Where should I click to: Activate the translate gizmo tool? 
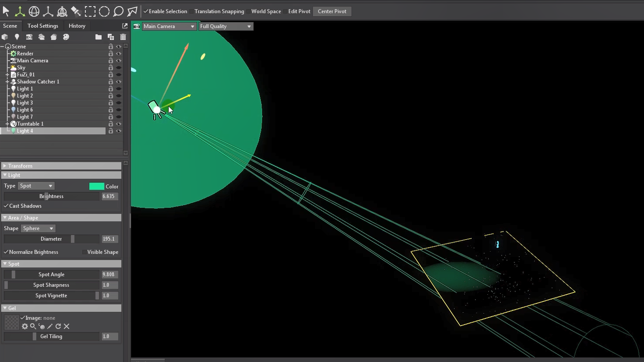[x=20, y=11]
